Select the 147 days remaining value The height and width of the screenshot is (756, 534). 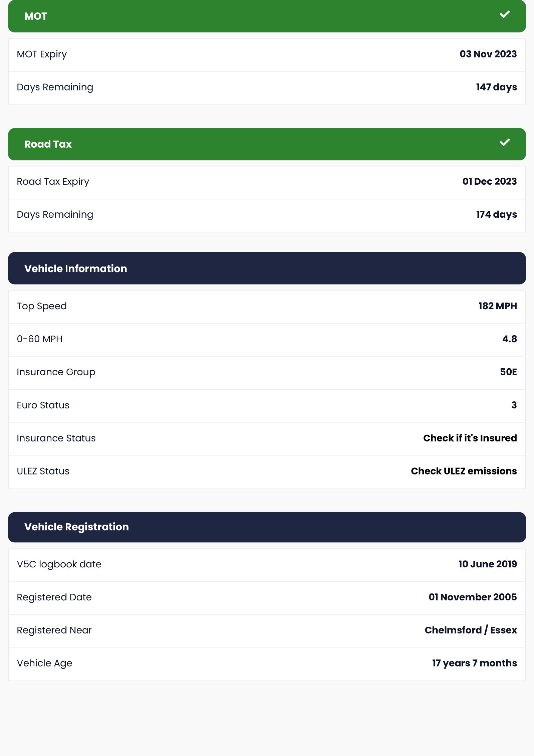click(497, 87)
